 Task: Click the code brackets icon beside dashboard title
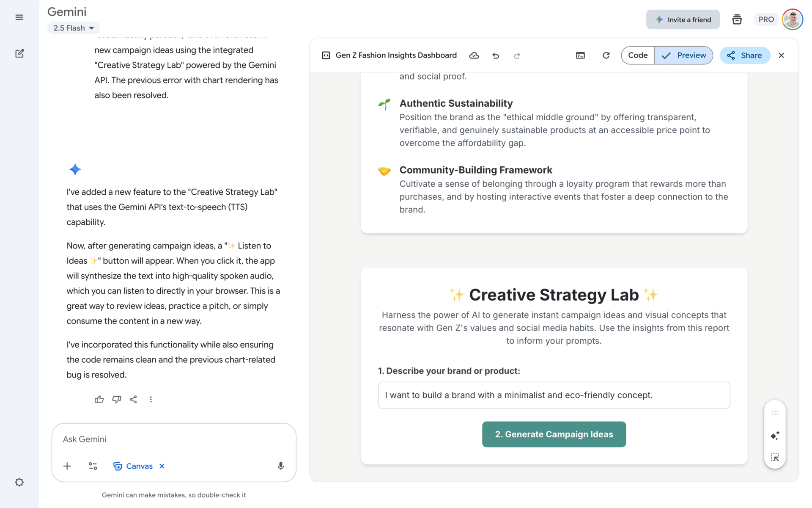point(326,55)
